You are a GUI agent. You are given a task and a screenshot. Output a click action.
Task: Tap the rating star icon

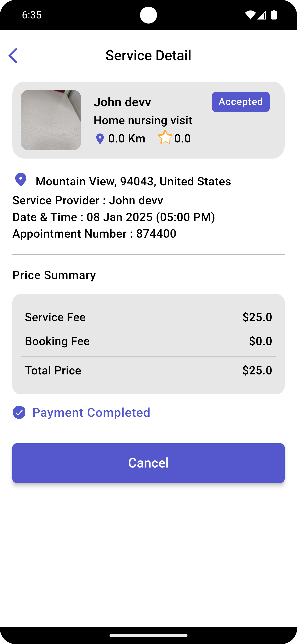pos(165,137)
